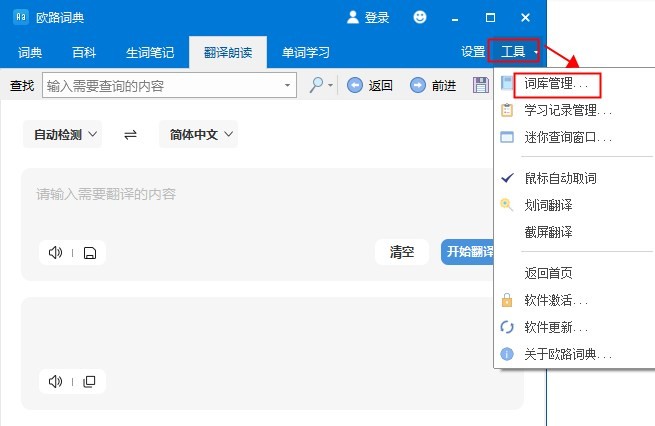The width and height of the screenshot is (655, 426).
Task: Open the login user icon
Action: click(x=353, y=17)
